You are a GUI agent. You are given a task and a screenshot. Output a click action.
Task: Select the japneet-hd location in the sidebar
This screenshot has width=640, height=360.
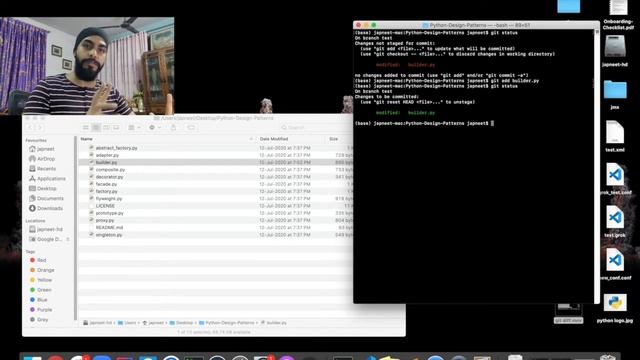click(x=46, y=229)
